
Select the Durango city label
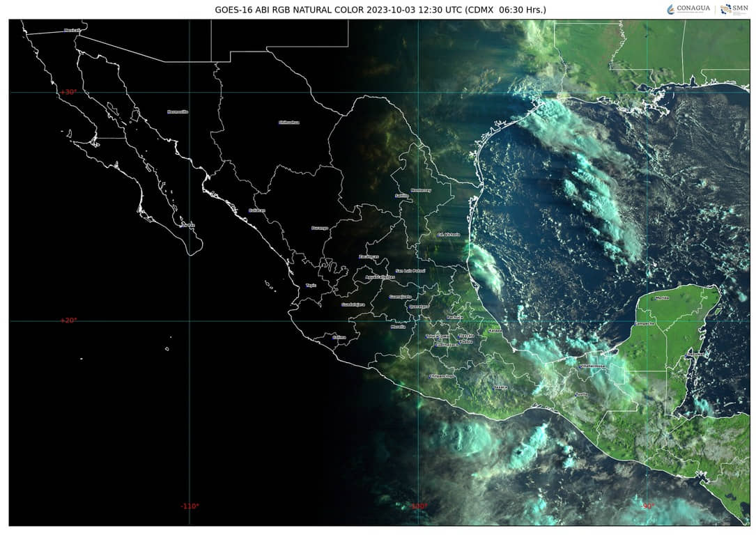pos(319,228)
